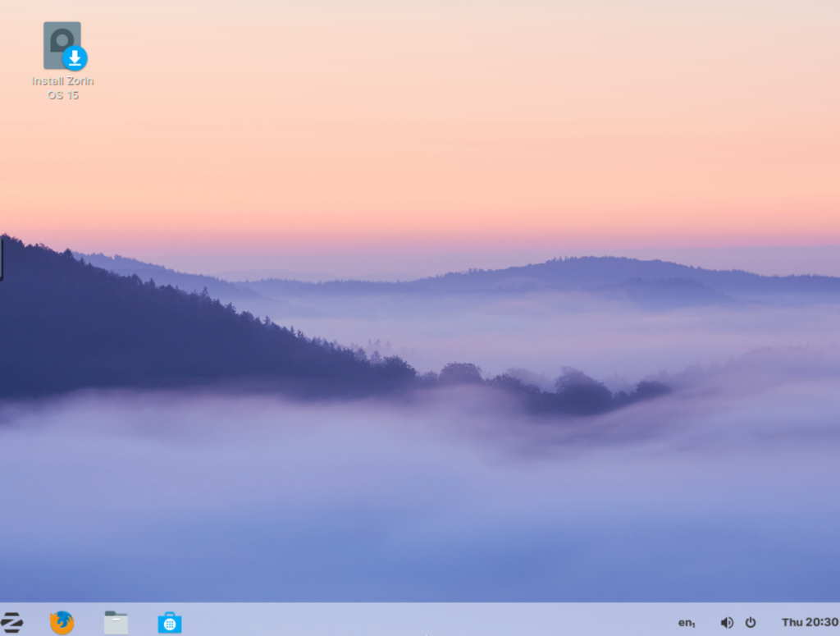Screen dimensions: 840x636
Task: Open the Zorin start menu
Action: click(x=11, y=622)
